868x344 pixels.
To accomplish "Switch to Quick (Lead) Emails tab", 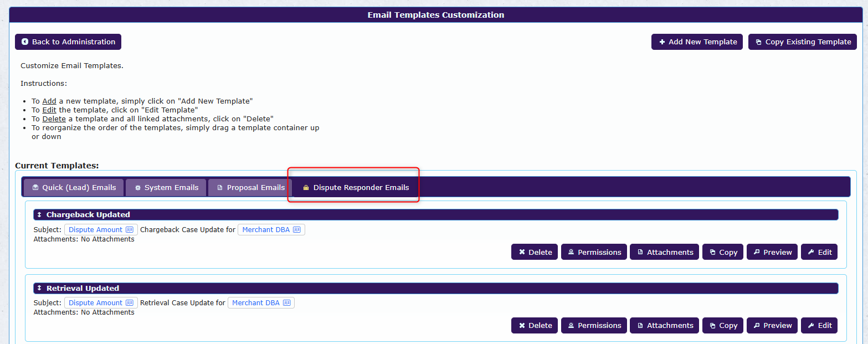I will pyautogui.click(x=74, y=187).
